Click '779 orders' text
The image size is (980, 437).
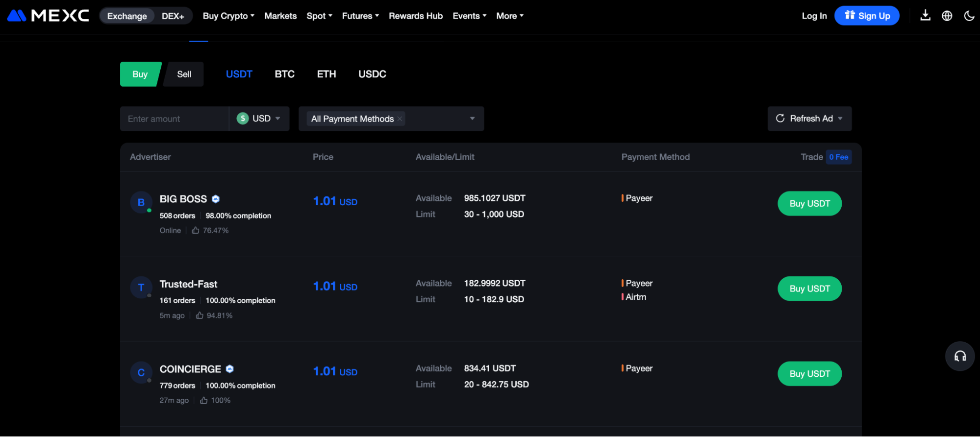tap(177, 386)
